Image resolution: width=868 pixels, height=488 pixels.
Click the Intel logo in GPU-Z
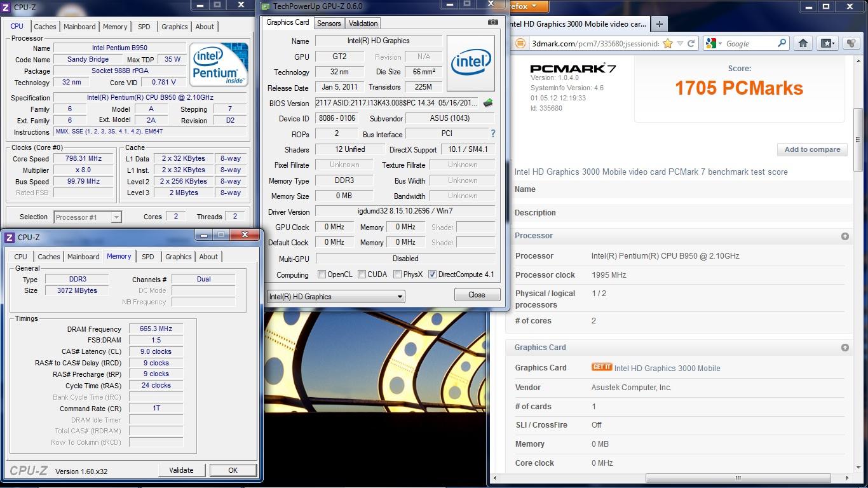point(471,63)
